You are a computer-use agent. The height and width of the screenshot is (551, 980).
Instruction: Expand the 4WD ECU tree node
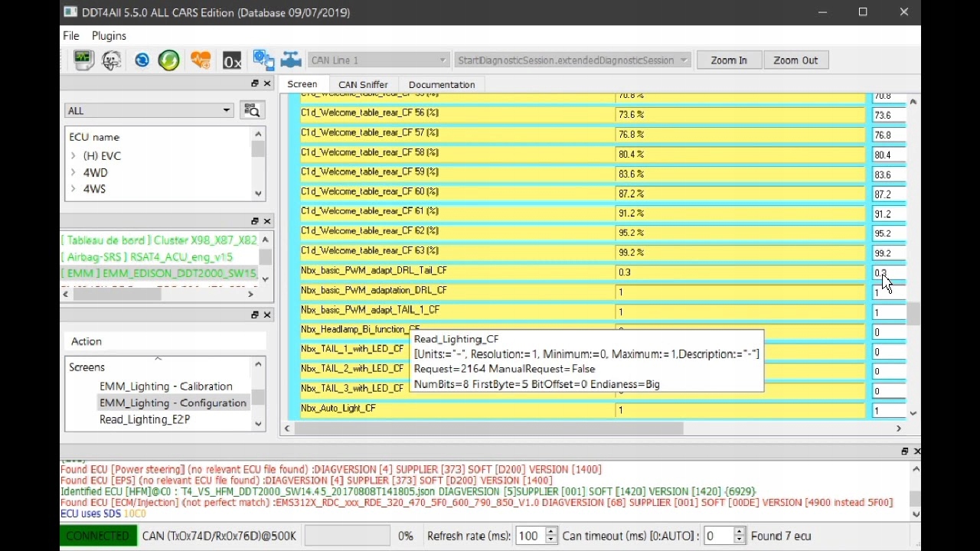tap(73, 173)
